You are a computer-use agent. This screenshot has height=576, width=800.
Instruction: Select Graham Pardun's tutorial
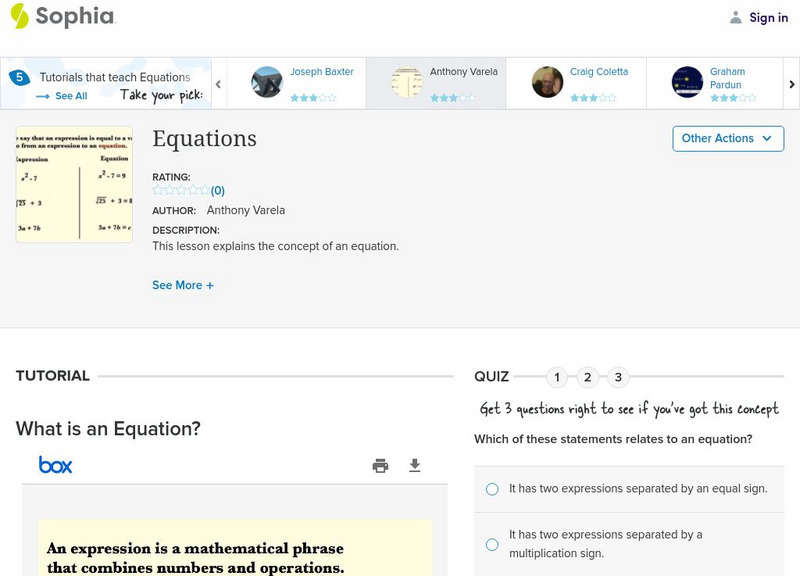click(x=715, y=83)
